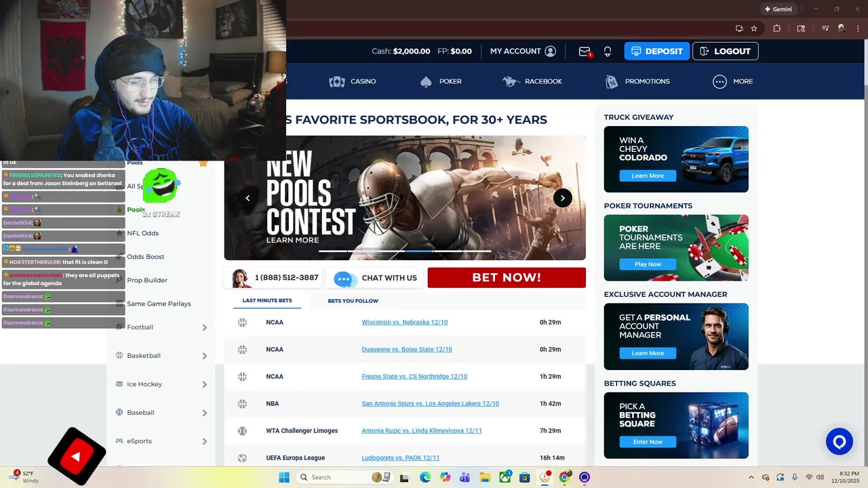Open Chrome media controls icon
The width and height of the screenshot is (868, 488).
pyautogui.click(x=825, y=28)
